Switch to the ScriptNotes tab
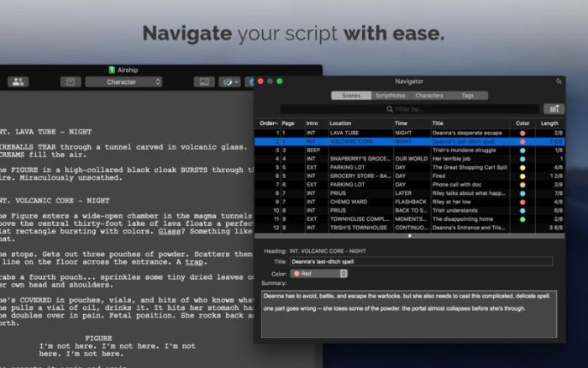This screenshot has width=588, height=368. tap(391, 96)
